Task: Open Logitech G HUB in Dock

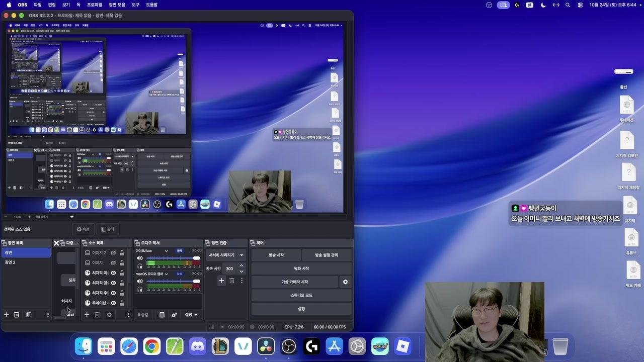Action: pos(311,346)
